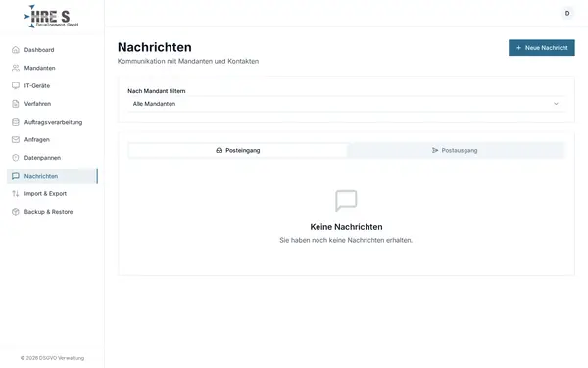Click the HRE S company logo
Image resolution: width=588 pixels, height=368 pixels.
pyautogui.click(x=52, y=16)
